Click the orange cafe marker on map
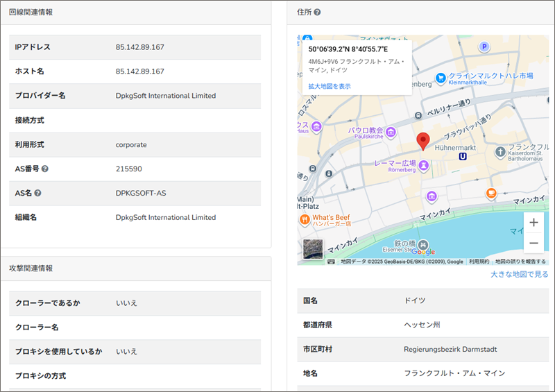This screenshot has width=555, height=392. click(x=491, y=193)
